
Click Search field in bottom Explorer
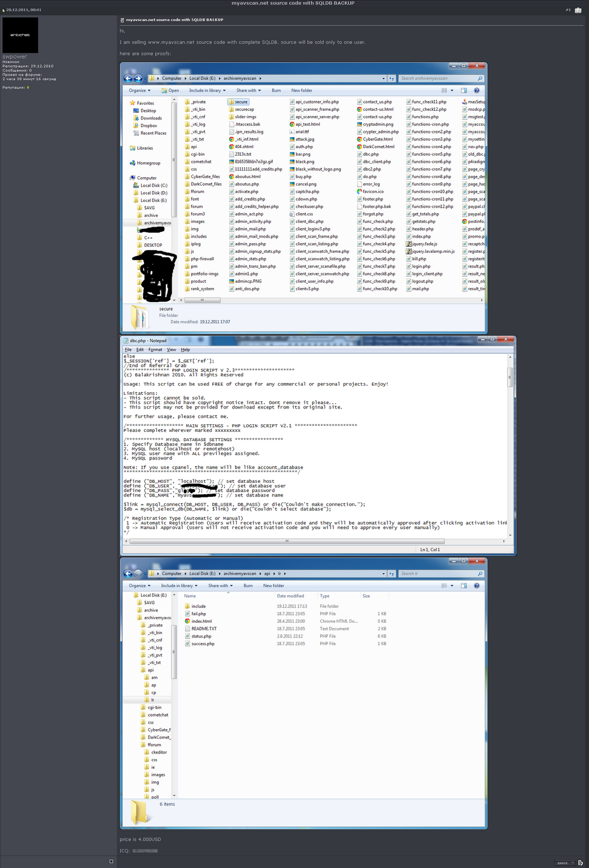[441, 574]
